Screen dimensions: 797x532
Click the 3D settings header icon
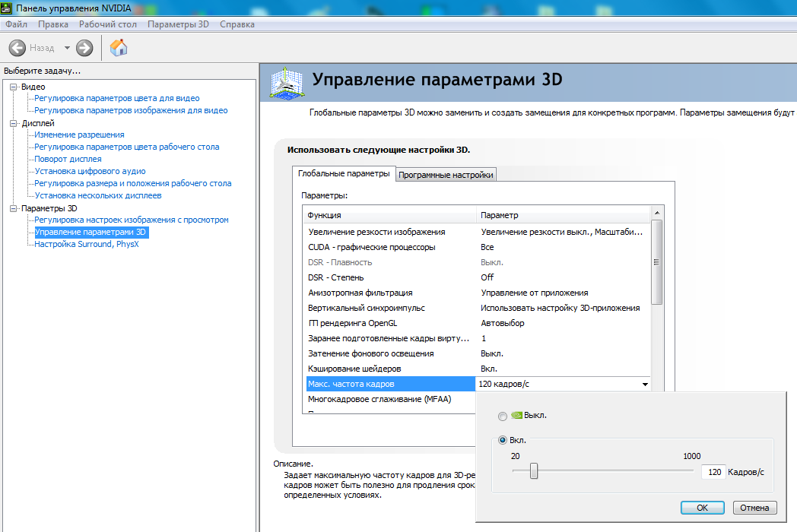point(287,82)
